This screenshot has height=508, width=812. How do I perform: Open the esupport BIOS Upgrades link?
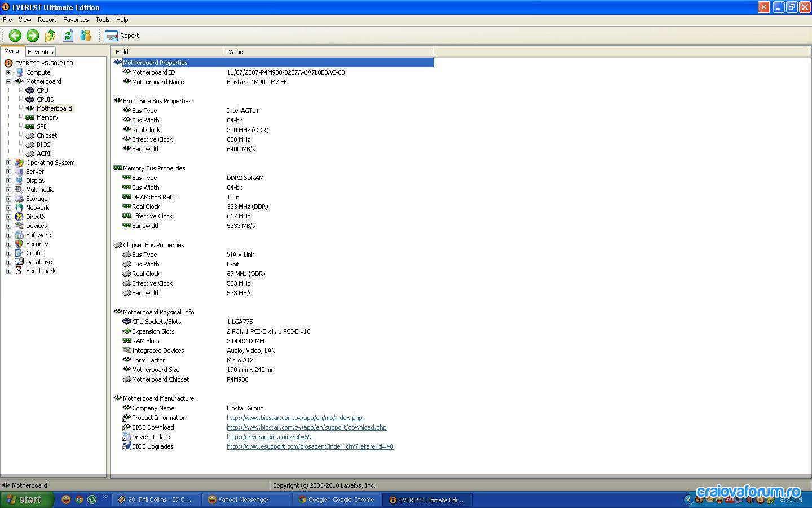[x=310, y=446]
